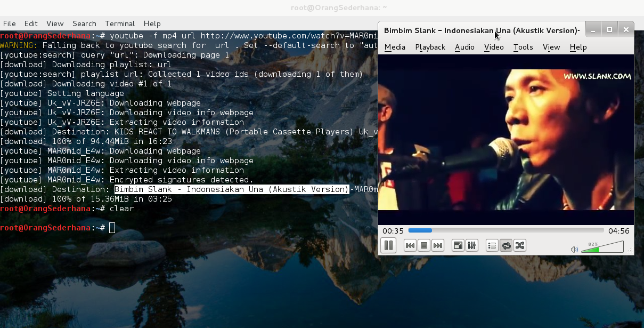The height and width of the screenshot is (328, 644).
Task: Open VLC's Help menu
Action: (x=578, y=47)
